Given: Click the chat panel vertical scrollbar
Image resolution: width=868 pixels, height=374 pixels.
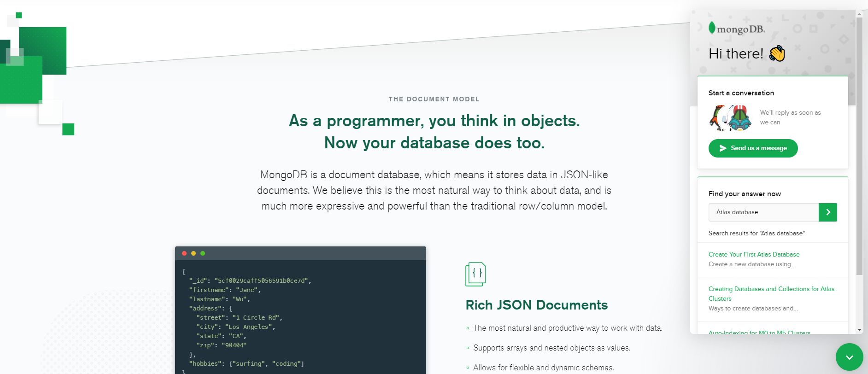Looking at the screenshot, I should 859,146.
